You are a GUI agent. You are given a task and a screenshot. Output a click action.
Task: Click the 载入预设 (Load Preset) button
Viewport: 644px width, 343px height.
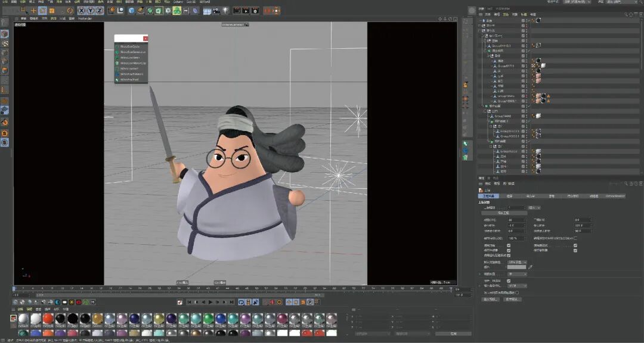[490, 300]
